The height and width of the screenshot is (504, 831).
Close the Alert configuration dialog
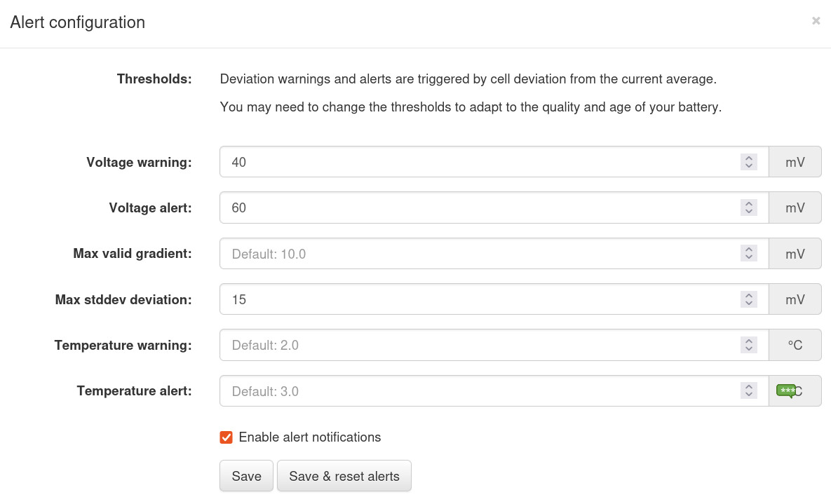(x=816, y=21)
